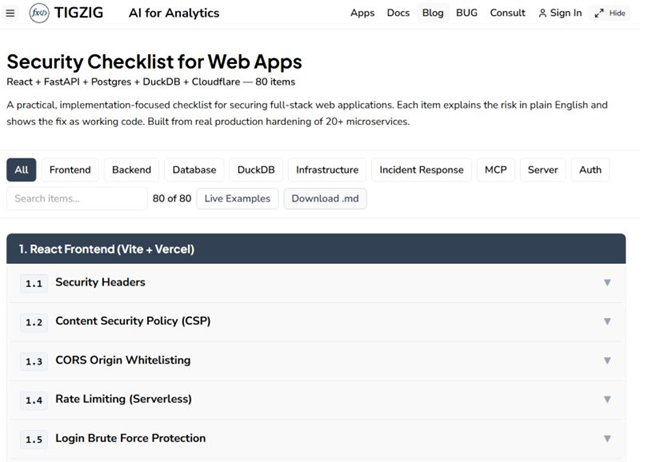The image size is (651, 462).
Task: Filter checklist by DuckDB
Action: coord(255,170)
